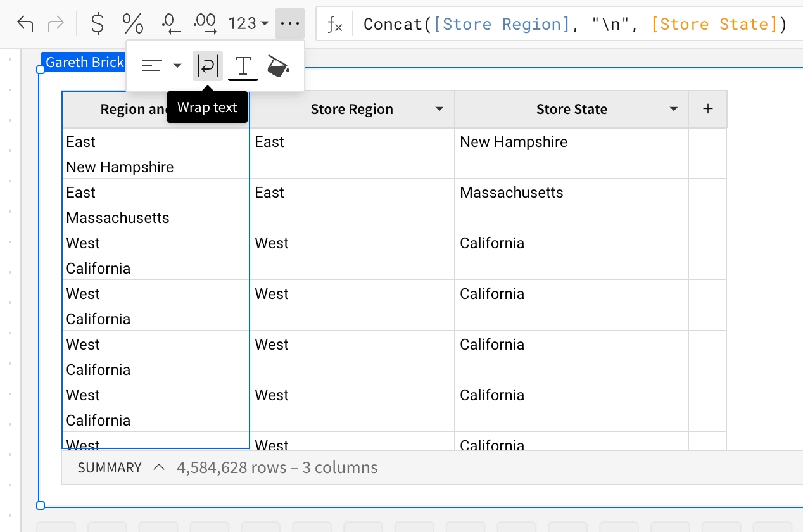803x532 pixels.
Task: Select the Store State column header
Action: [571, 110]
